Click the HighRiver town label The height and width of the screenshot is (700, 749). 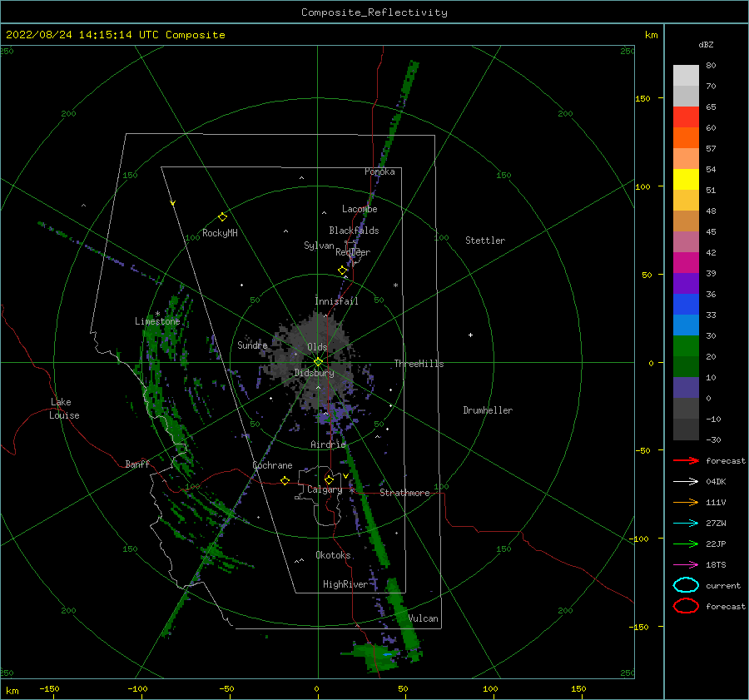pyautogui.click(x=345, y=584)
